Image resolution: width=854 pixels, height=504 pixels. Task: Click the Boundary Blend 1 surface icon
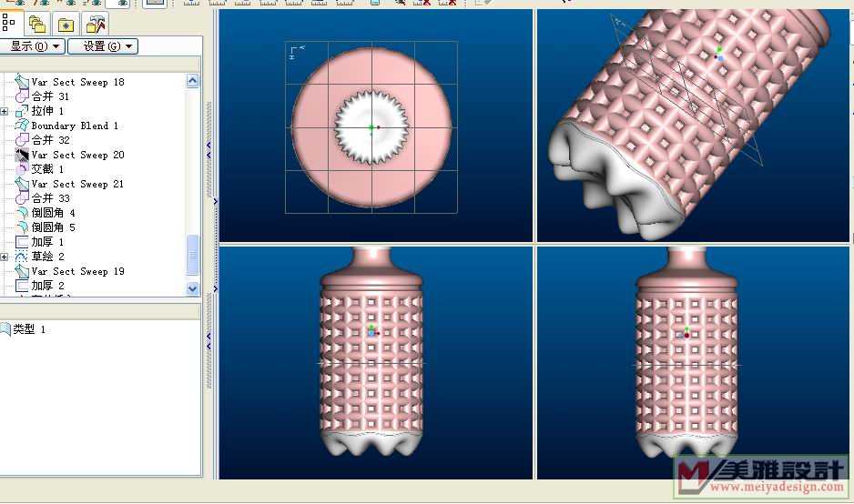click(21, 126)
